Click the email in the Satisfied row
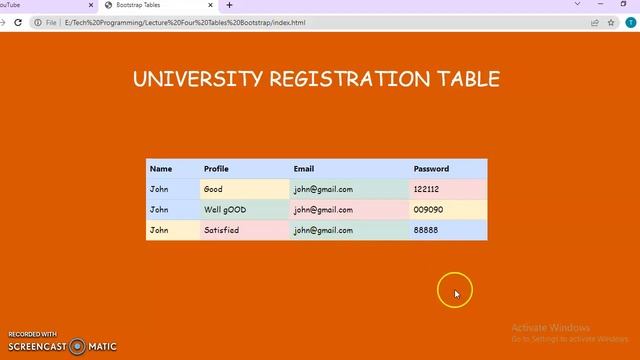This screenshot has height=360, width=640. click(349, 230)
